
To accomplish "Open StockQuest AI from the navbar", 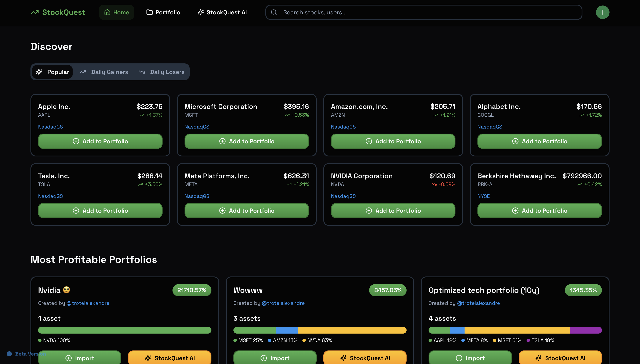I will [222, 12].
